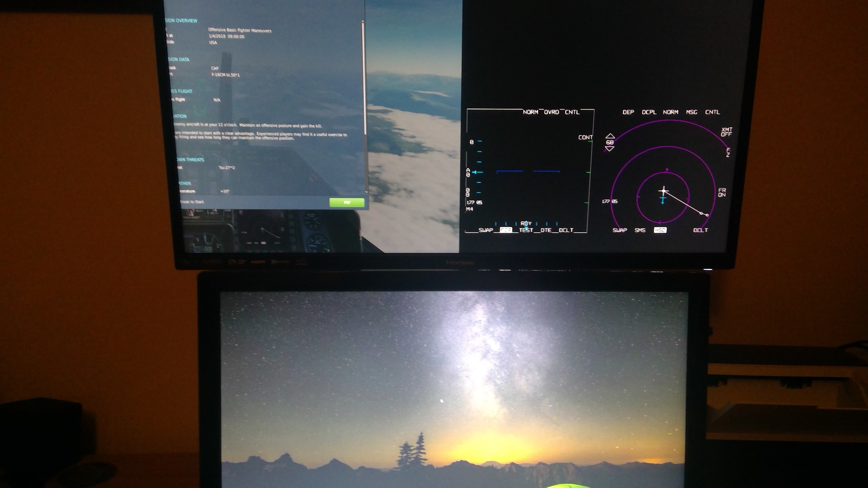Image resolution: width=868 pixels, height=488 pixels.
Task: Click the N/A flight value
Action: tap(217, 100)
